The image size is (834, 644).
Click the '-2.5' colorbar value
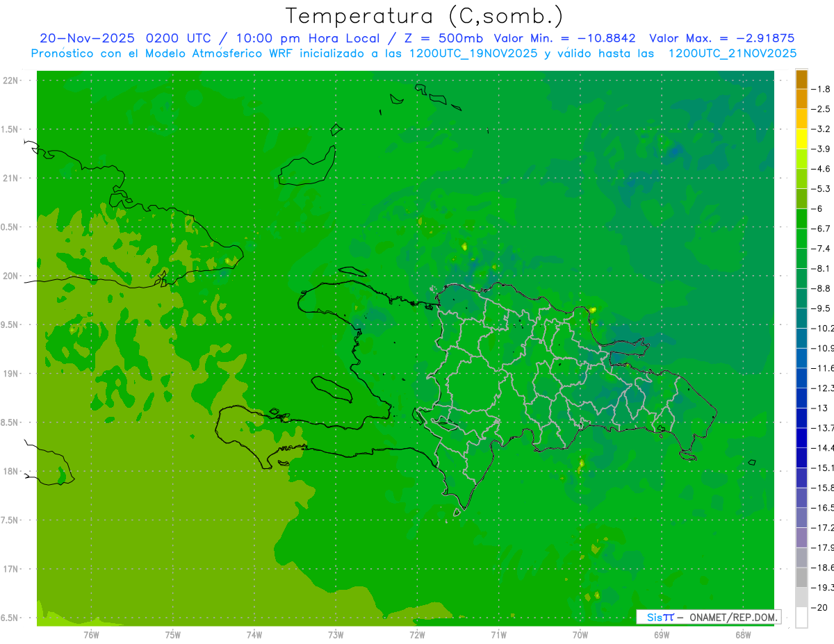(821, 109)
